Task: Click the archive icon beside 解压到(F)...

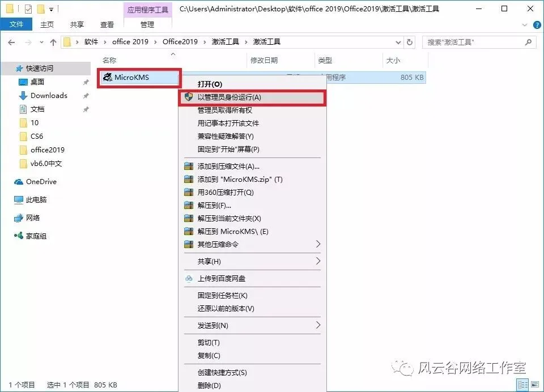Action: pos(189,206)
